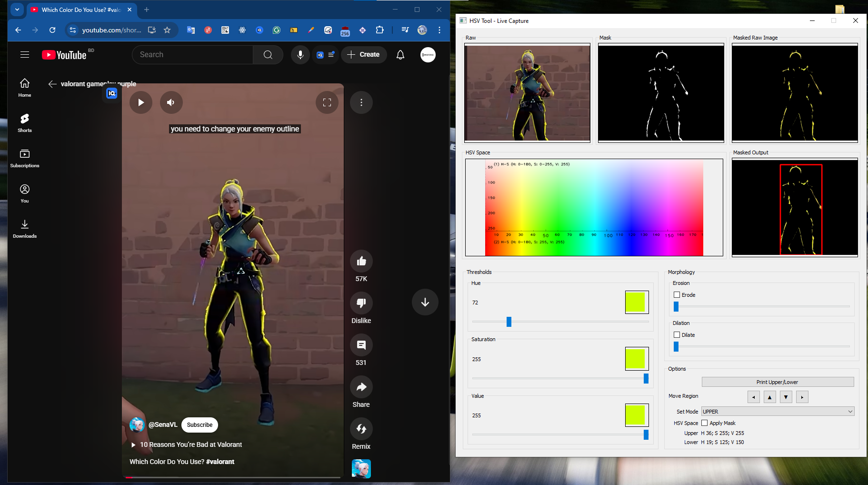Open the You section in sidebar

pos(25,193)
